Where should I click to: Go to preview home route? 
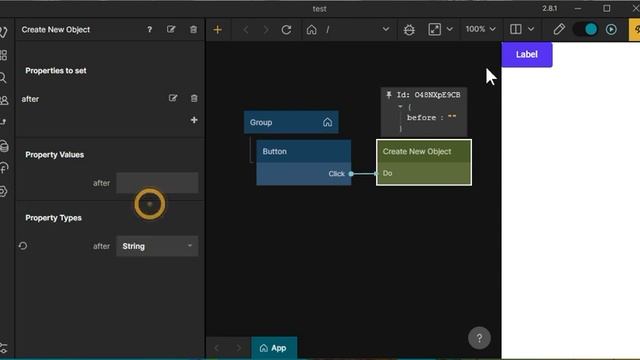(x=311, y=29)
